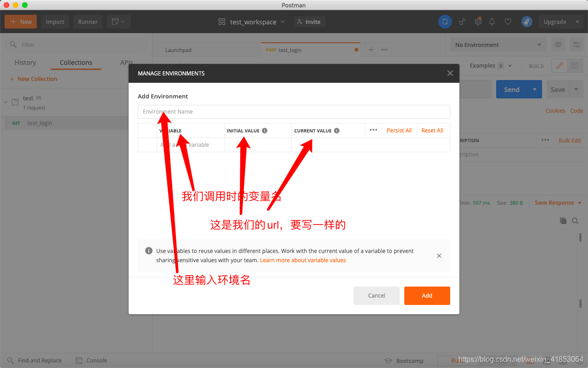The height and width of the screenshot is (368, 588).
Task: Click the Import button
Action: [x=55, y=22]
